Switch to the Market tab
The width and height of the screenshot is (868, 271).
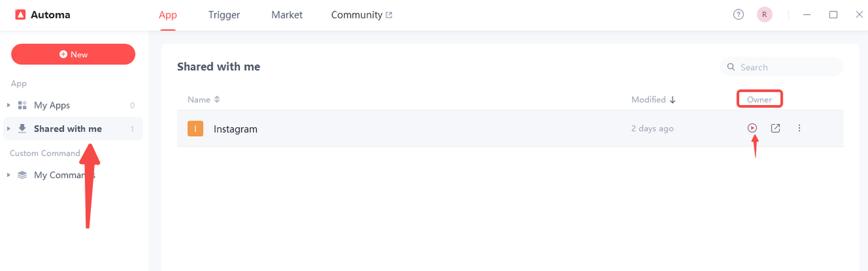click(x=287, y=15)
